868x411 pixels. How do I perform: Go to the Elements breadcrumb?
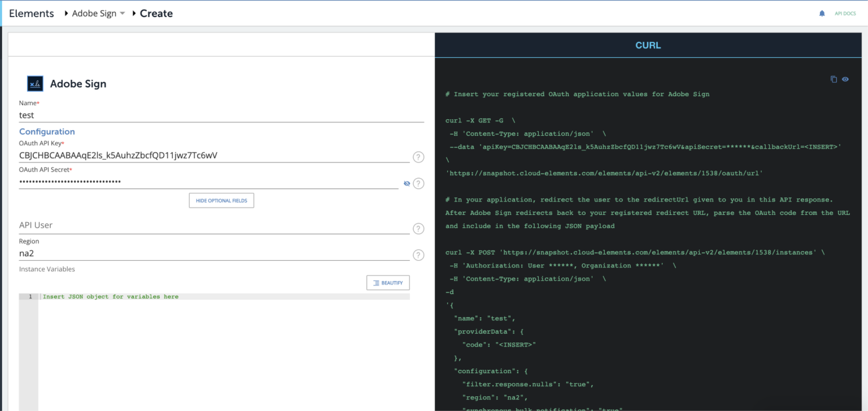32,14
